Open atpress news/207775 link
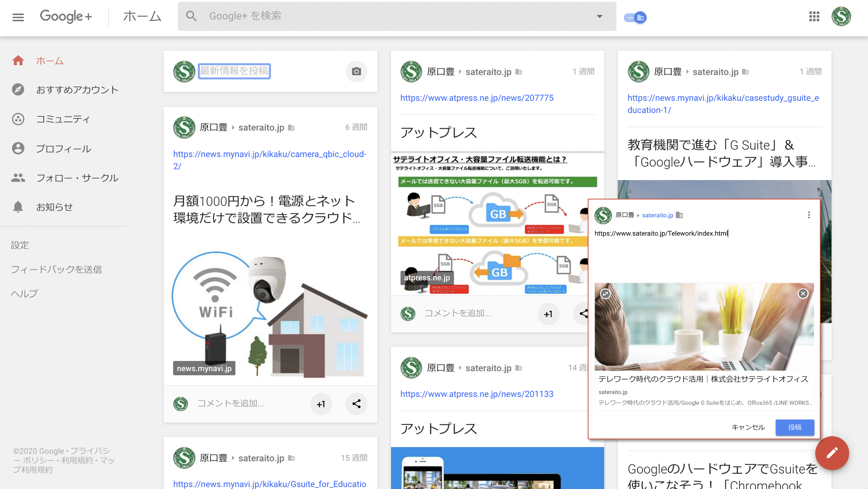Viewport: 868px width, 489px height. pos(477,98)
